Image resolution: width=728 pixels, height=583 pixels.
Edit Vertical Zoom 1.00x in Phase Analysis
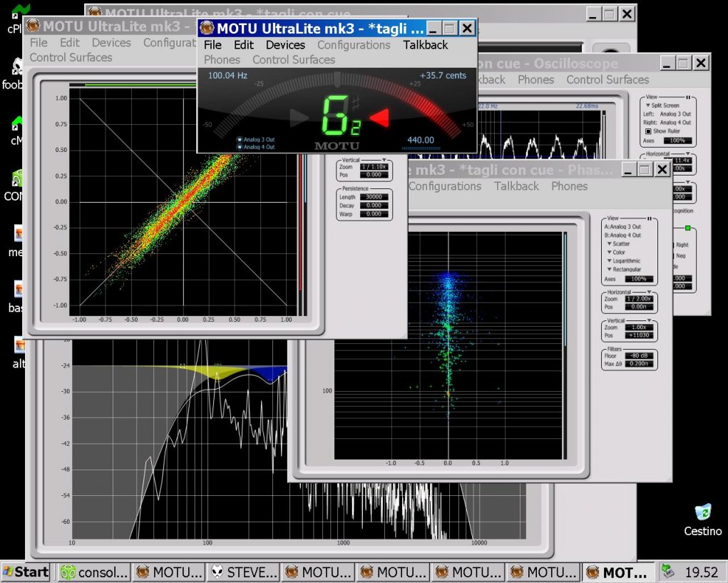click(639, 328)
